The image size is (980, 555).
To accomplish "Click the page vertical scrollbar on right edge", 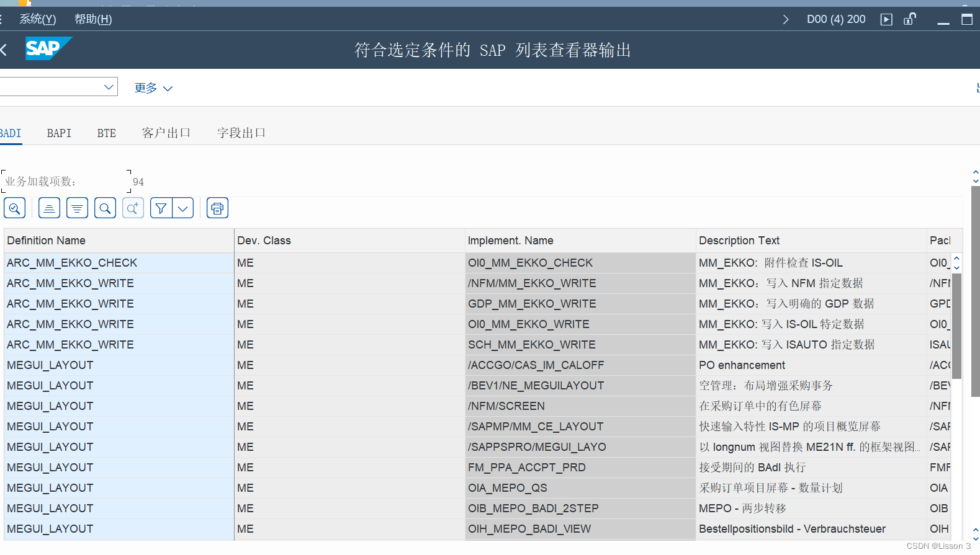I will (976, 291).
